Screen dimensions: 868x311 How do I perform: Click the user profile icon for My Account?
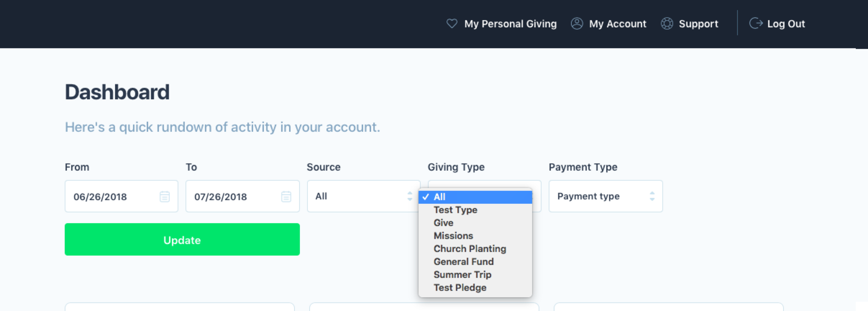[577, 24]
